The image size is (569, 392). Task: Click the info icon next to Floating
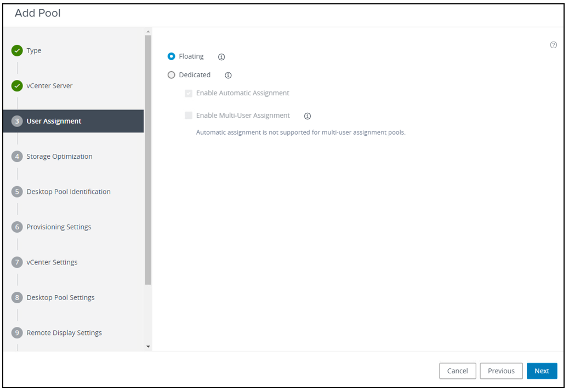(221, 56)
